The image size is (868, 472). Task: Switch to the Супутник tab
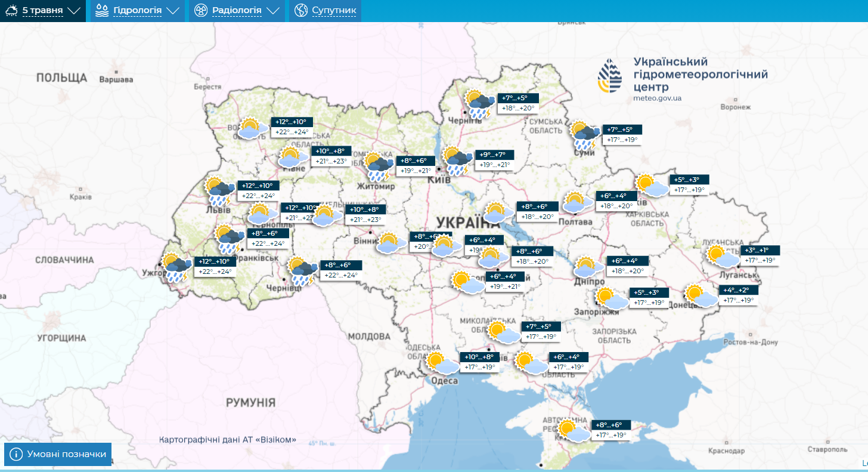(x=333, y=10)
